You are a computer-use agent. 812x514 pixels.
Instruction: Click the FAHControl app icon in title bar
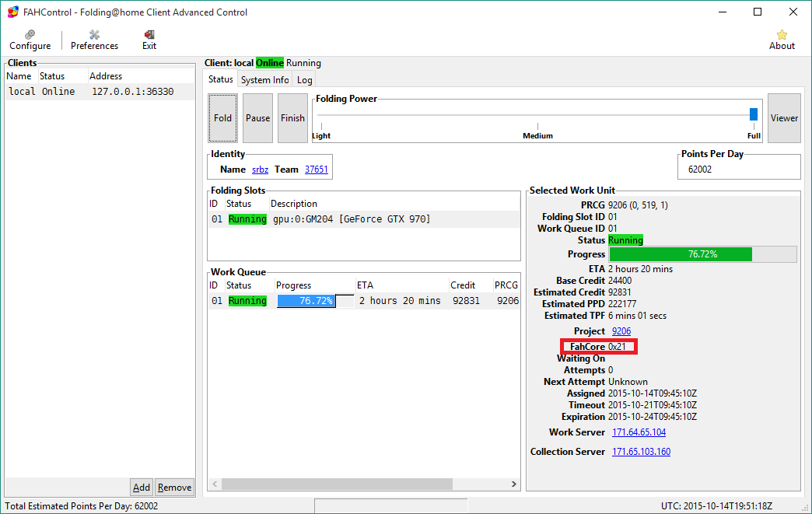tap(13, 12)
